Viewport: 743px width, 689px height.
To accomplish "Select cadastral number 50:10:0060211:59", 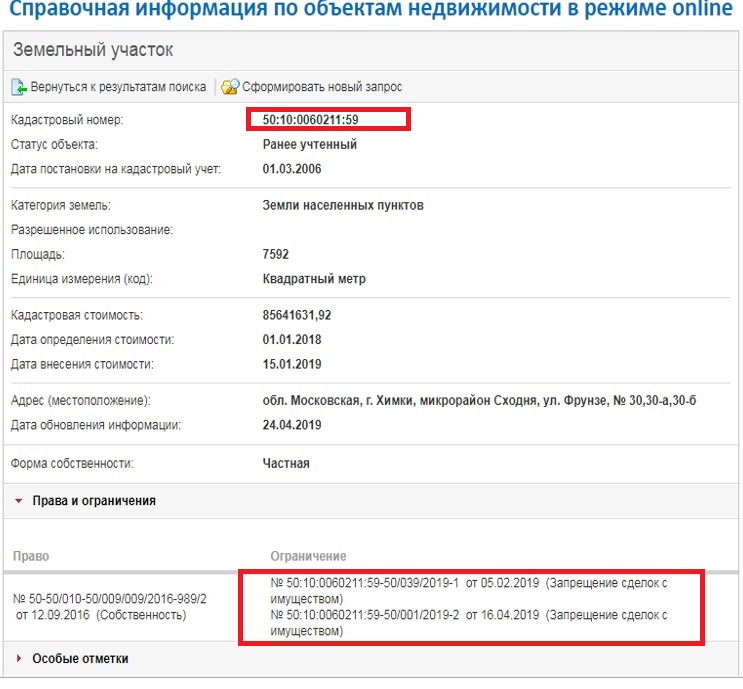I will click(311, 121).
